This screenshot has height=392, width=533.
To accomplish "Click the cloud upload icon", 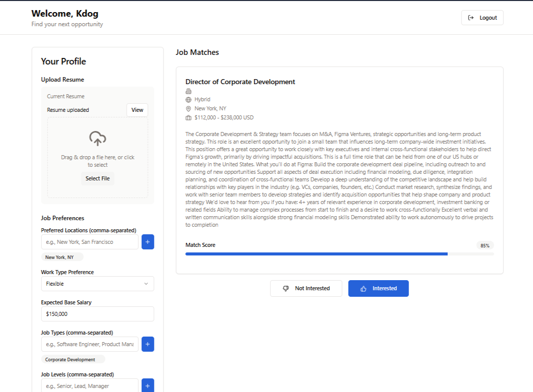I will click(x=97, y=139).
